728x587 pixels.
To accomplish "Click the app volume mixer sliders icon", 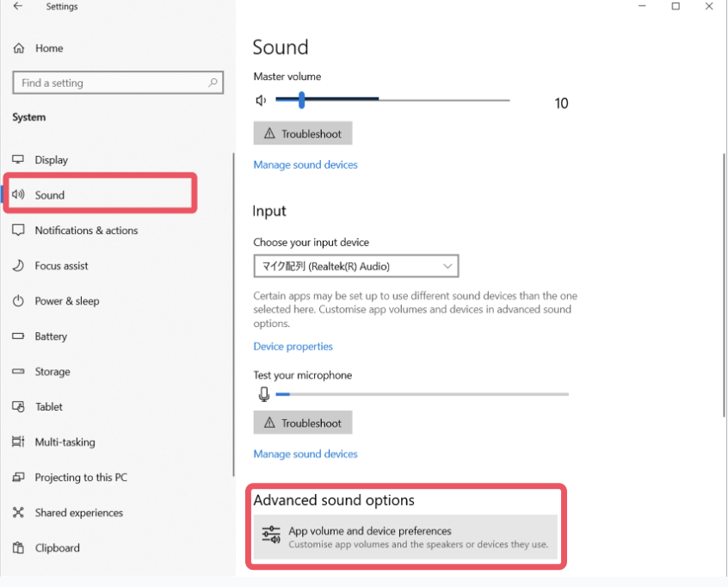I will pyautogui.click(x=271, y=535).
